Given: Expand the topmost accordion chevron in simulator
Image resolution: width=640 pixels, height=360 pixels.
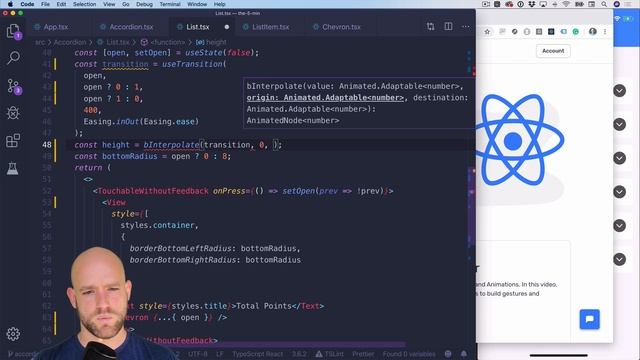Looking at the screenshot, I should point(619,91).
